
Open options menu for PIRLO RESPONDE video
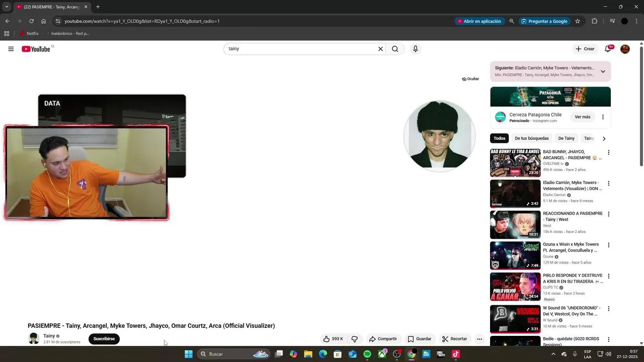608,276
